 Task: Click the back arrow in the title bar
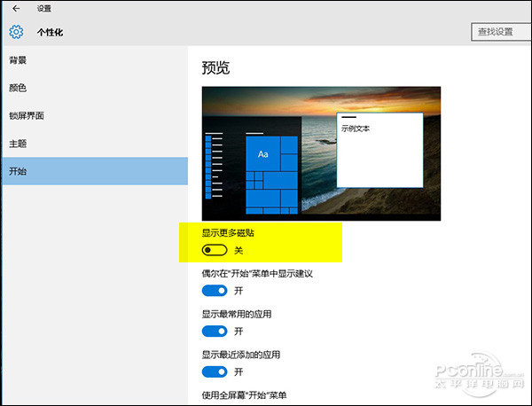pos(16,8)
